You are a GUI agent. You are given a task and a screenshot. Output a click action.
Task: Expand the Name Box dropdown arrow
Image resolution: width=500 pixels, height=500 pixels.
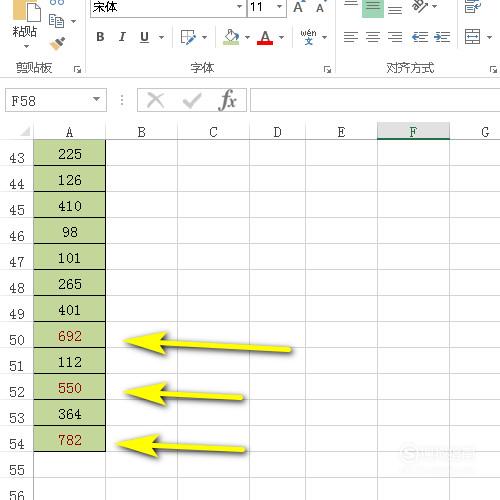point(96,99)
